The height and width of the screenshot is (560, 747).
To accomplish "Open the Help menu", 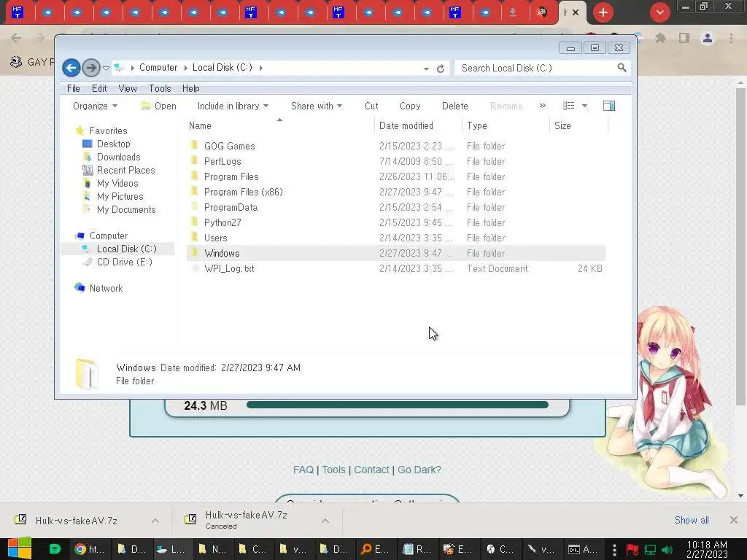I will [190, 88].
